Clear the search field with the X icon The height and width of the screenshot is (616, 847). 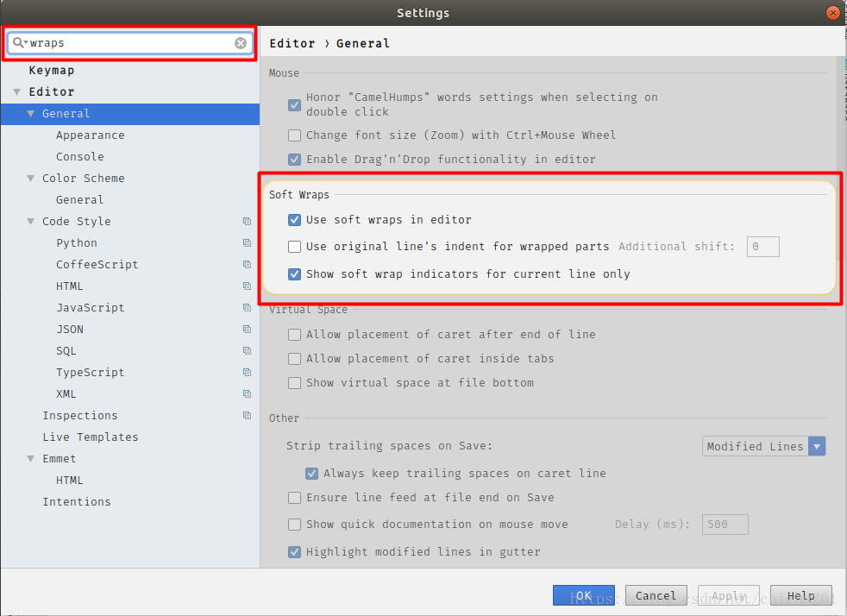click(241, 43)
